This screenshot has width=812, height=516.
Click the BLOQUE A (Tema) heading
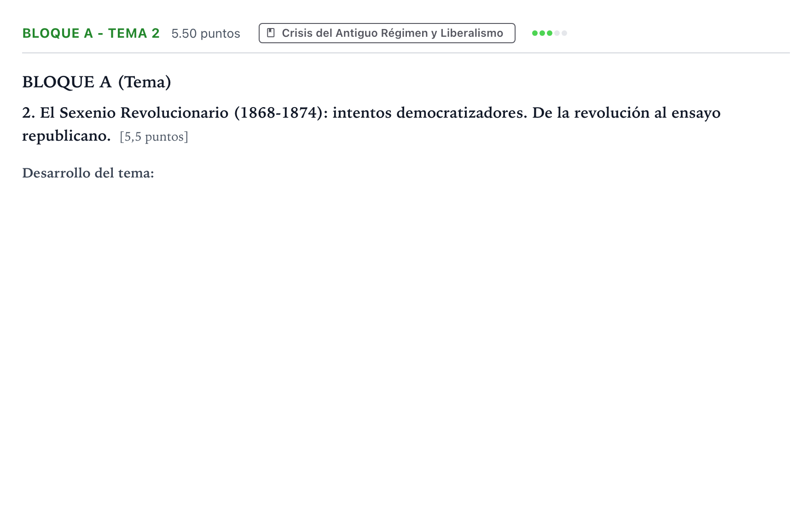pos(97,82)
